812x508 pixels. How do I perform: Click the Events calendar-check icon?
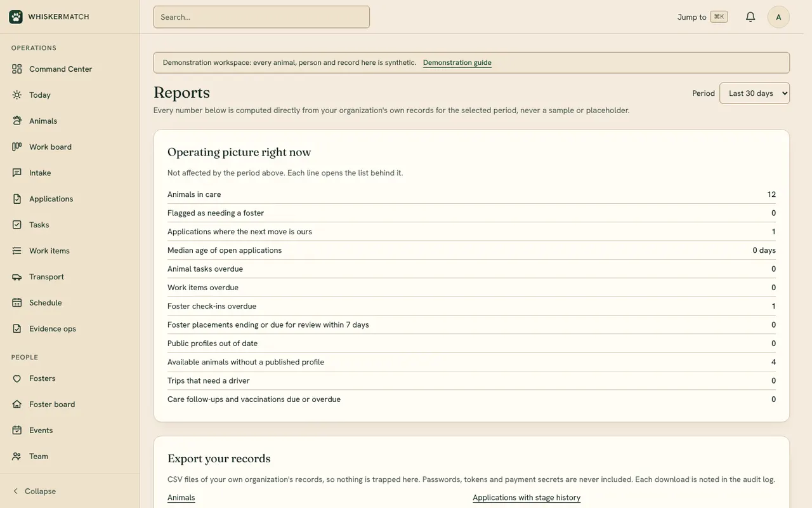point(17,431)
